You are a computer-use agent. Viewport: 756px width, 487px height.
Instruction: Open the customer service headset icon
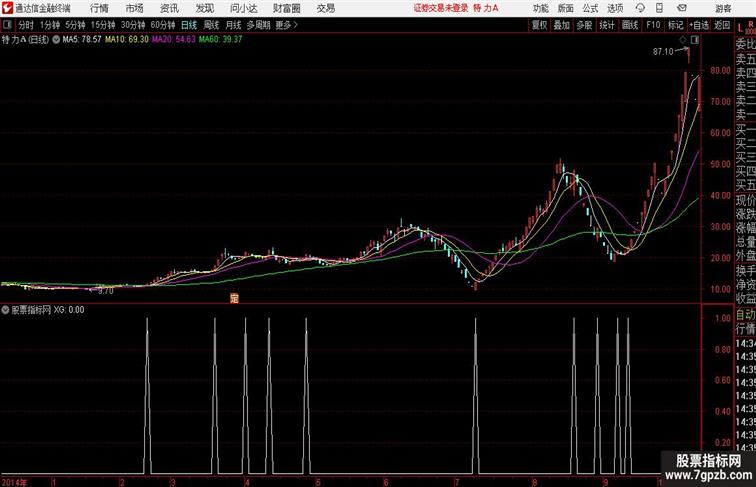pyautogui.click(x=640, y=8)
